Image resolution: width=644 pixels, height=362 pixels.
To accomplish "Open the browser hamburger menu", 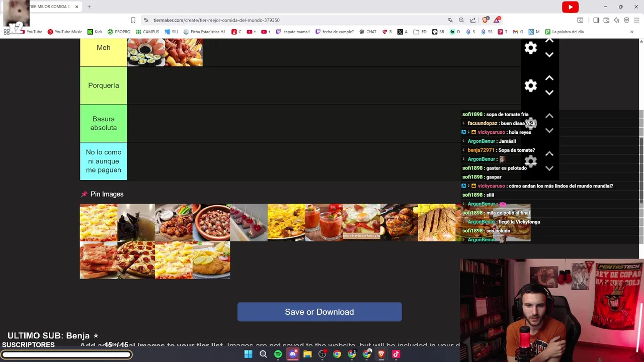I will click(636, 20).
